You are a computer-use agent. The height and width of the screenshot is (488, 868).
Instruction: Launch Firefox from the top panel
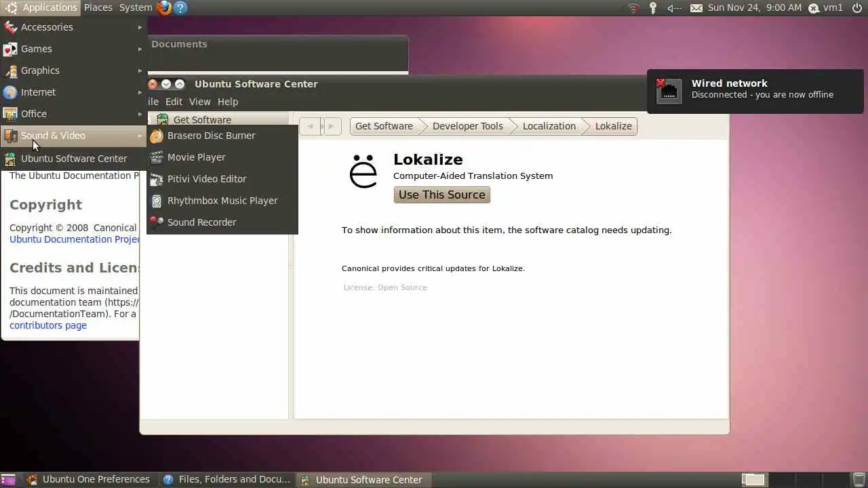[164, 7]
